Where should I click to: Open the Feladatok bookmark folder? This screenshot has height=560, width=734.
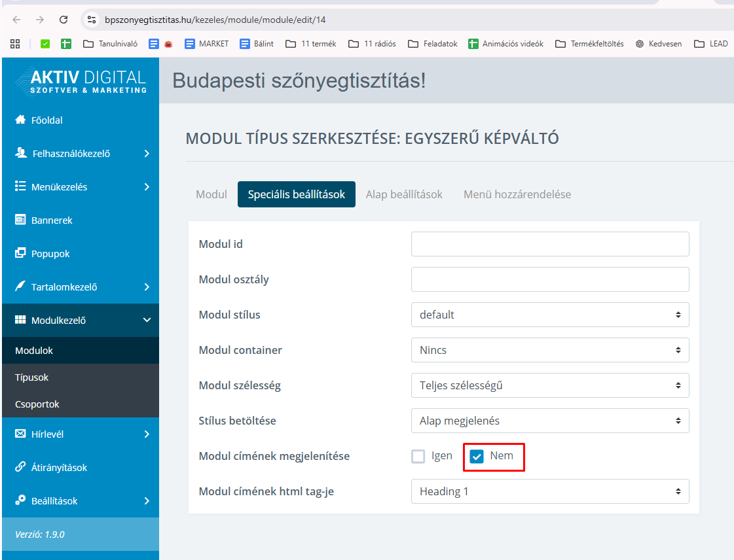click(x=433, y=44)
